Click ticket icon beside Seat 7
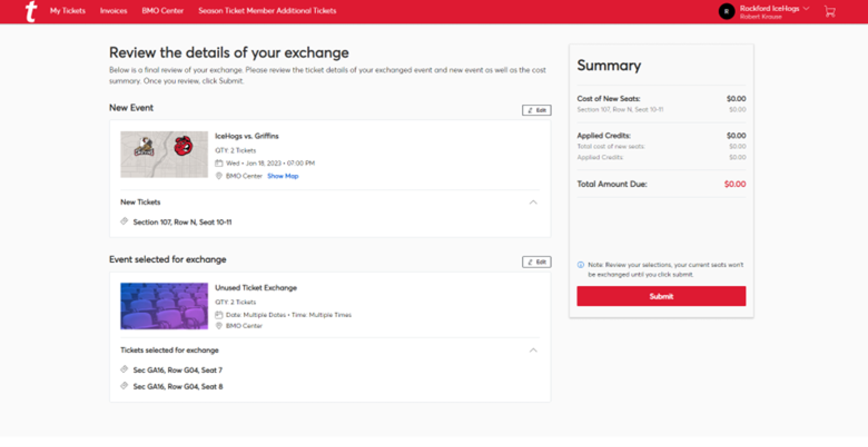Viewport: 868px width, 447px height. [x=124, y=369]
